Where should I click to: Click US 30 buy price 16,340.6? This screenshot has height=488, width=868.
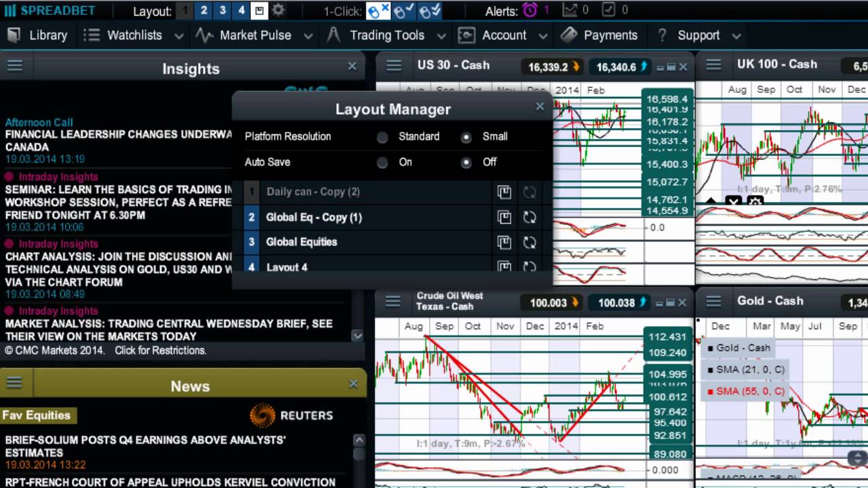coord(620,67)
